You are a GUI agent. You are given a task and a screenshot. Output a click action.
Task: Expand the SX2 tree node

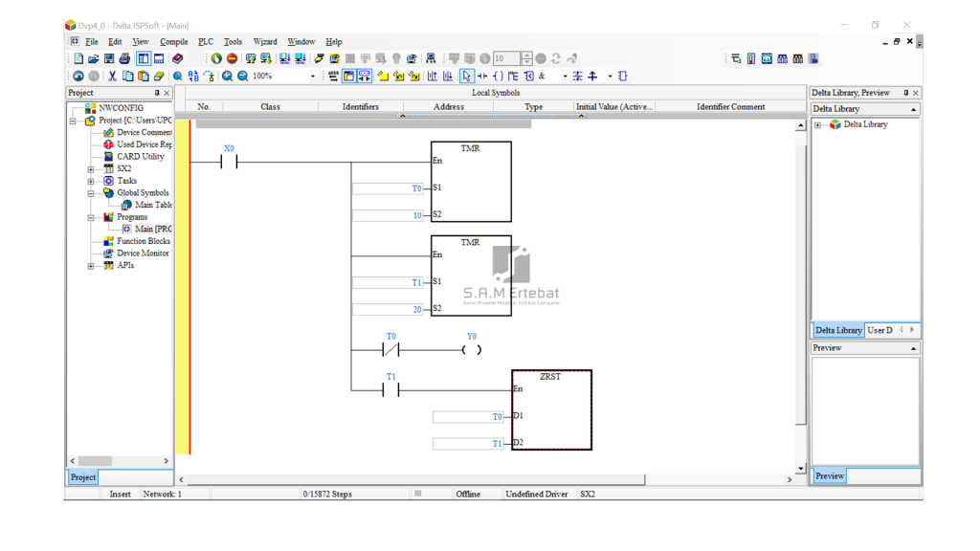[91, 169]
